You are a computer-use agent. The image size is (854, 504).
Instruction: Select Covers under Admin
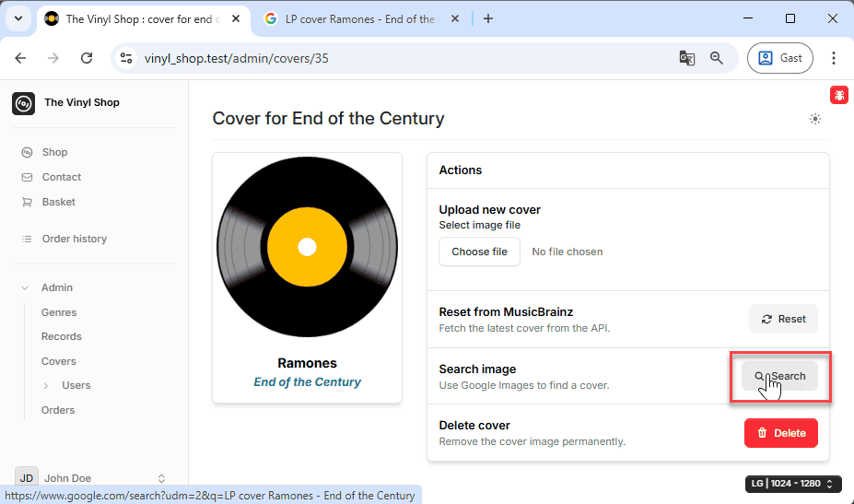coord(58,361)
